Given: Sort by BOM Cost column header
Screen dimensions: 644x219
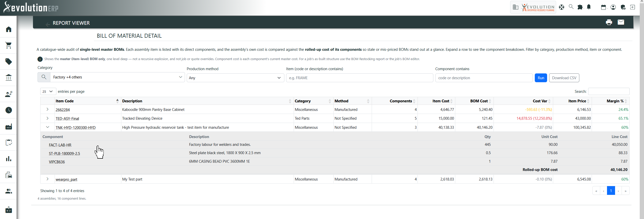Looking at the screenshot, I should [x=474, y=101].
